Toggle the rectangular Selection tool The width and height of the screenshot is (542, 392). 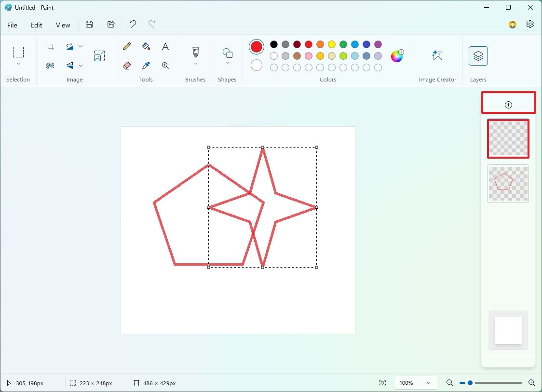click(18, 52)
